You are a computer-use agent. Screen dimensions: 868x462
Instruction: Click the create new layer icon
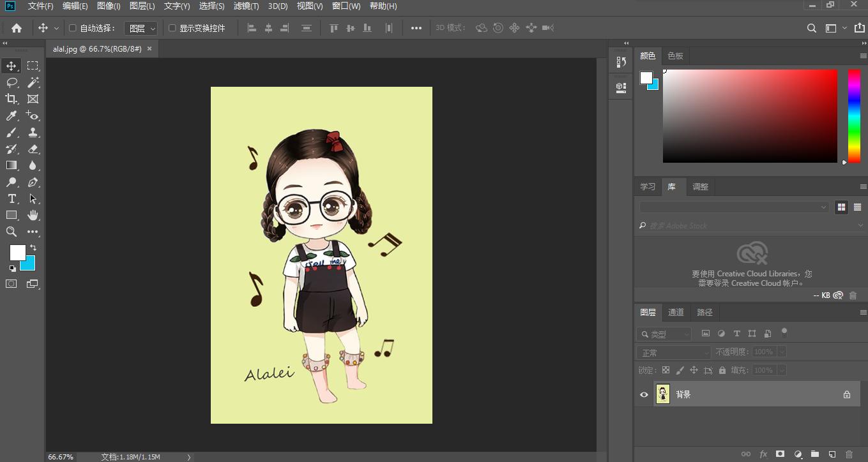(832, 454)
